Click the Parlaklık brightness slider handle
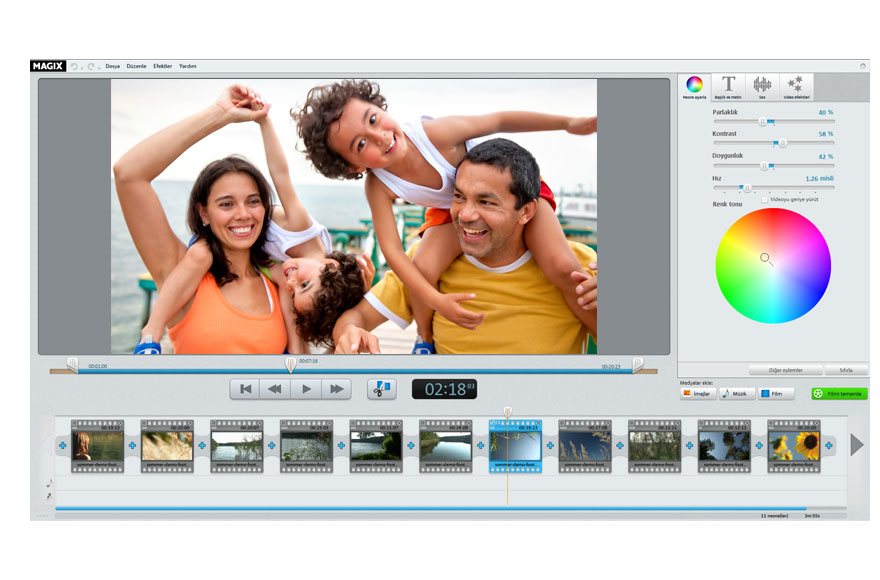The width and height of the screenshot is (880, 580). click(x=762, y=121)
